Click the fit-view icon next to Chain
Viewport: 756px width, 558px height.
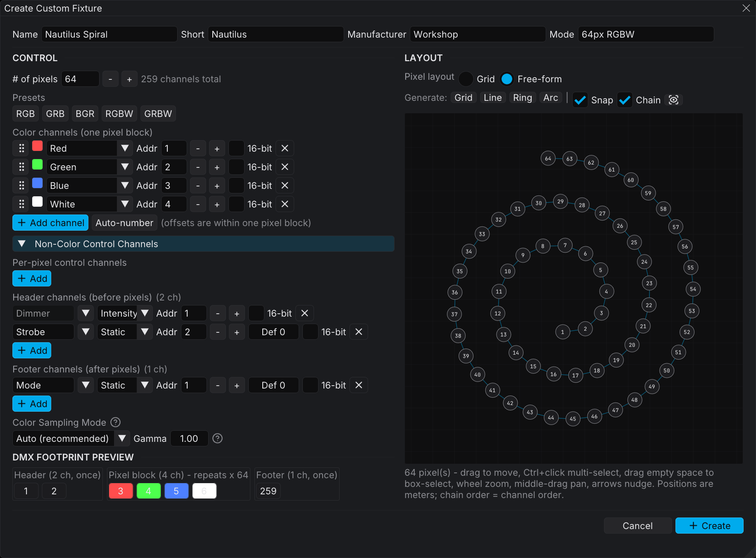(673, 100)
